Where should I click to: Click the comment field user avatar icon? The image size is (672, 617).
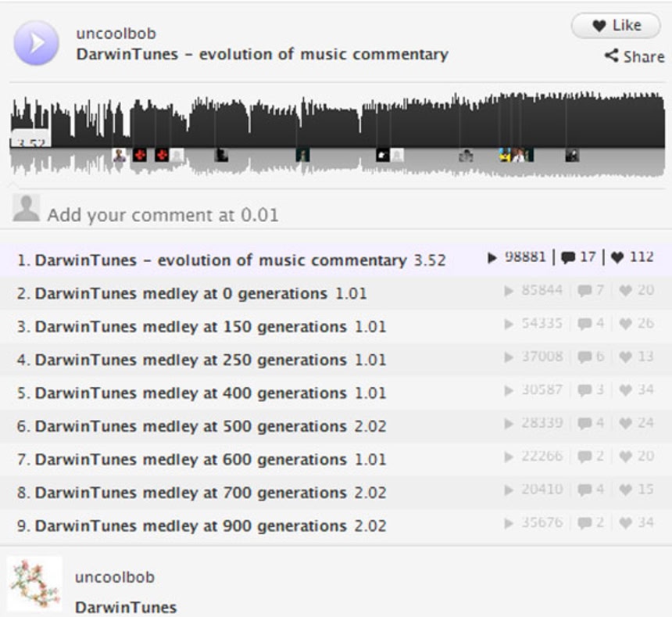(x=26, y=209)
